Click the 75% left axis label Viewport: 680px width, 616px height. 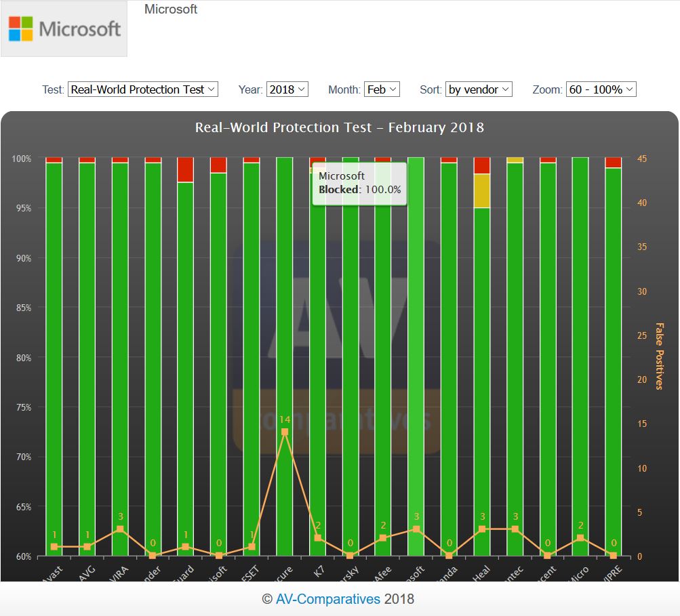click(24, 407)
